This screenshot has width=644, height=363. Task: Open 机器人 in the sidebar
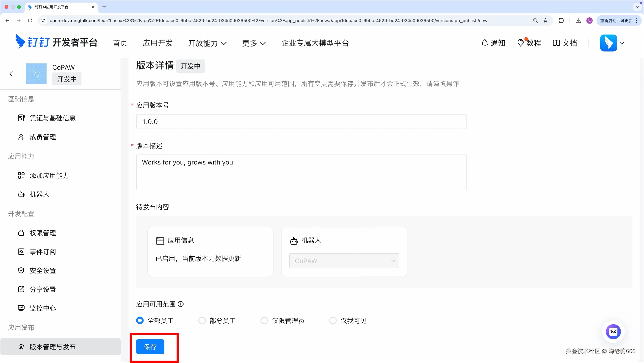click(39, 194)
